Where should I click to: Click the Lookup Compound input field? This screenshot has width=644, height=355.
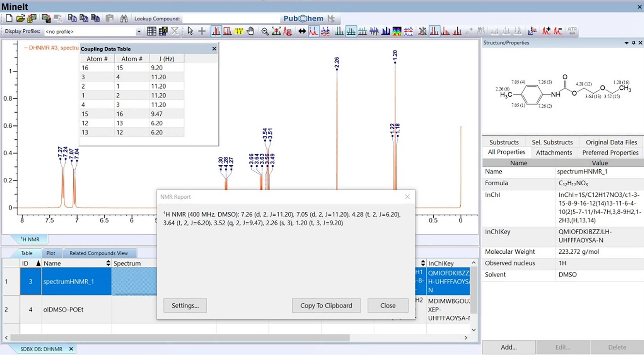(x=231, y=19)
